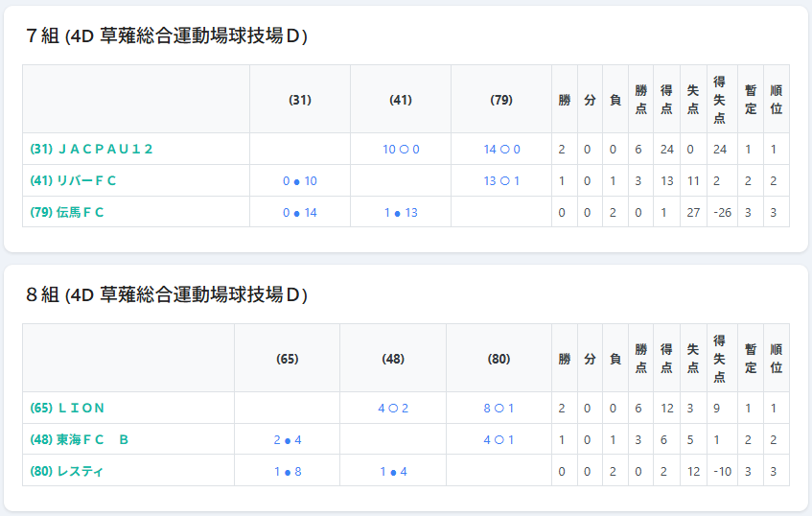Click the 1 ● 8 match result
The height and width of the screenshot is (516, 812).
[x=288, y=471]
